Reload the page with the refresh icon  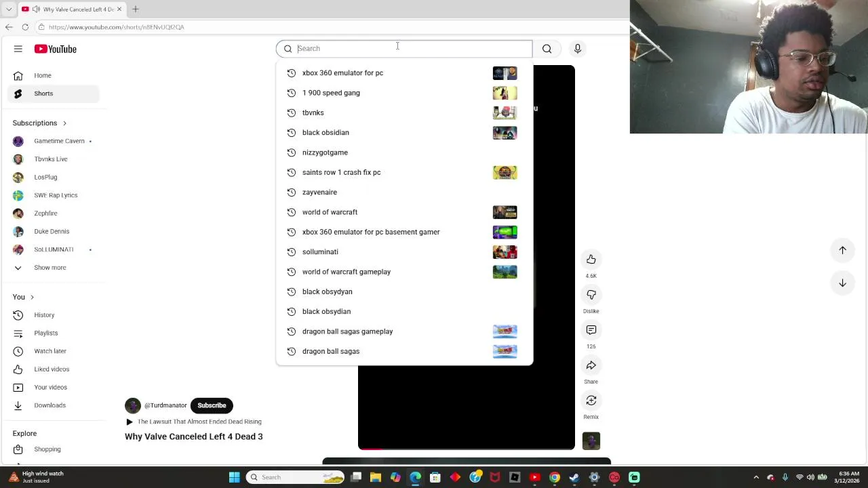25,27
